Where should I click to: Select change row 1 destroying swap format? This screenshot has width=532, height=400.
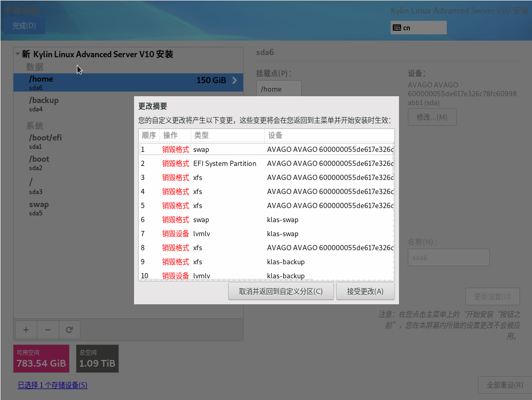pos(267,149)
